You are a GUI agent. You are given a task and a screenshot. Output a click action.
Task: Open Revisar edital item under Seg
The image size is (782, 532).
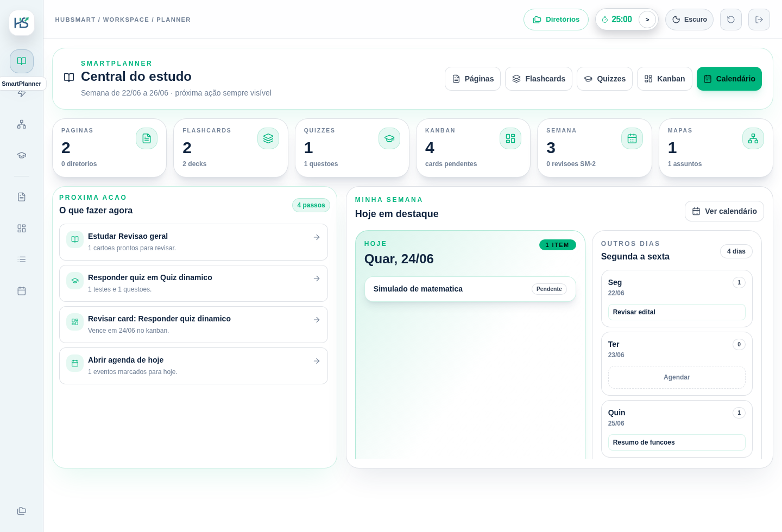point(677,312)
